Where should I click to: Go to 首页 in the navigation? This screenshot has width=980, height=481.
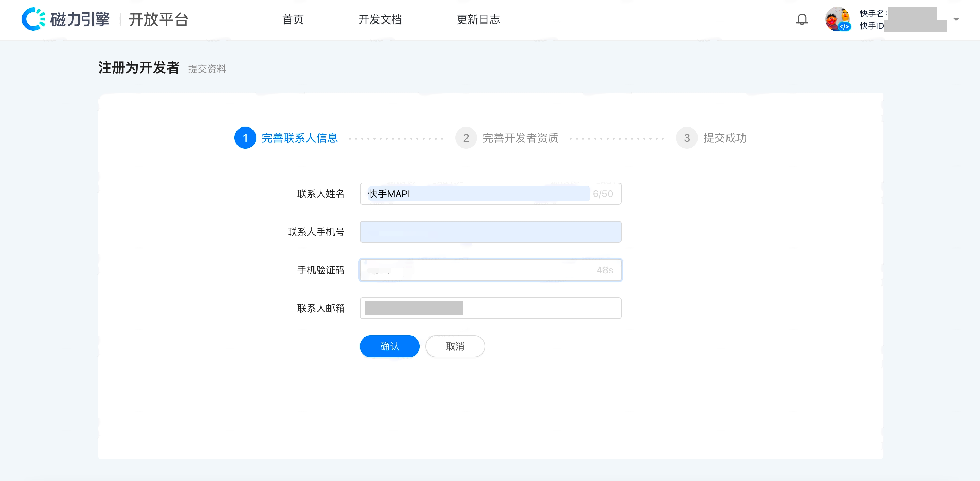(293, 19)
